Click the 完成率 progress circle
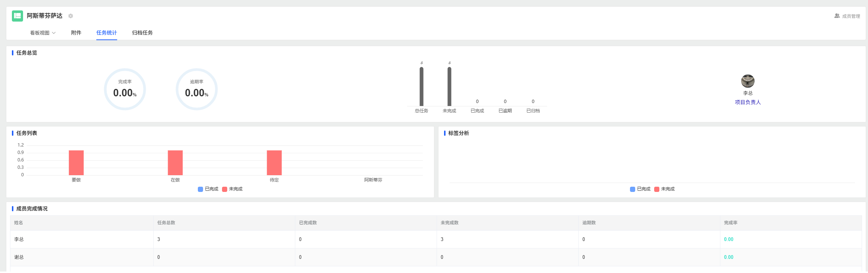Viewport: 868px width, 273px height. 125,89
